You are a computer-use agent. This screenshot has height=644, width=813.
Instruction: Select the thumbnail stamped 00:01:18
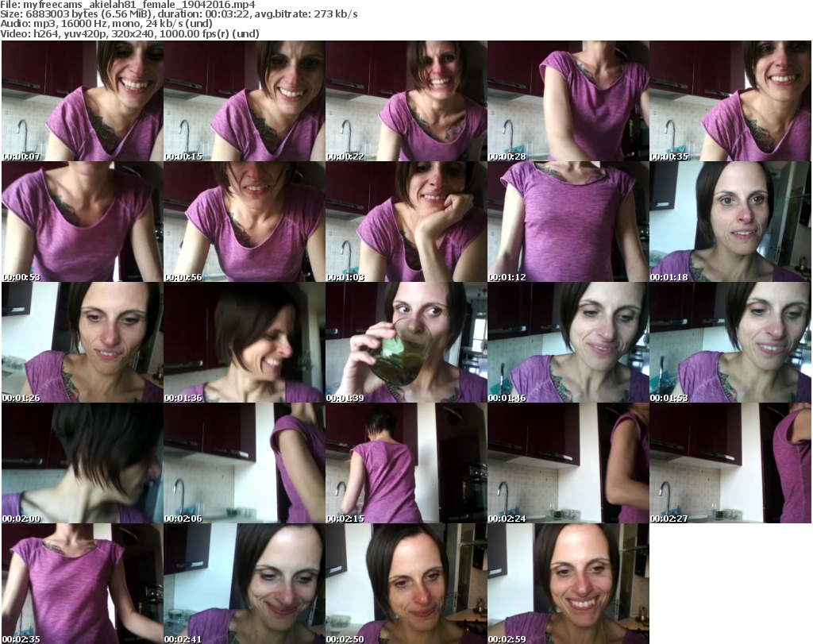730,222
